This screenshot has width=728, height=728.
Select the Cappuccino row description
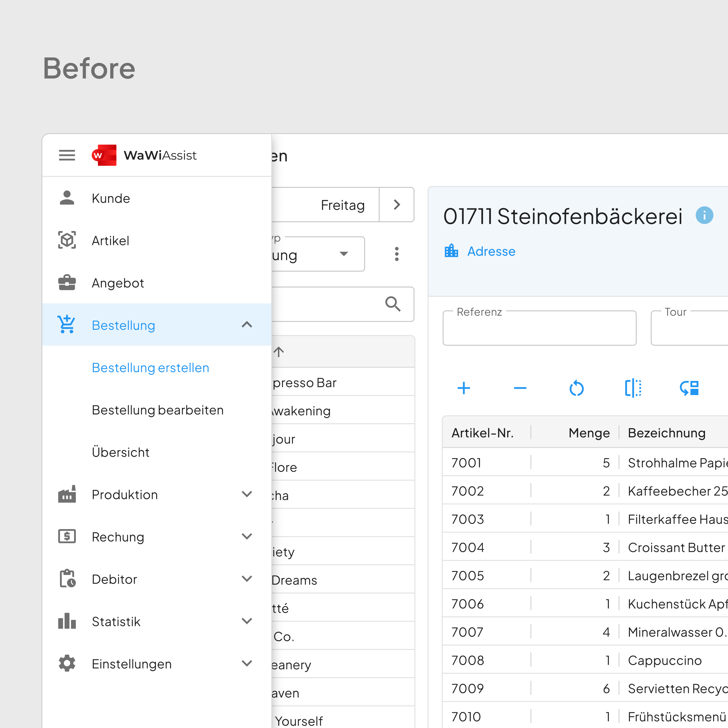[665, 661]
